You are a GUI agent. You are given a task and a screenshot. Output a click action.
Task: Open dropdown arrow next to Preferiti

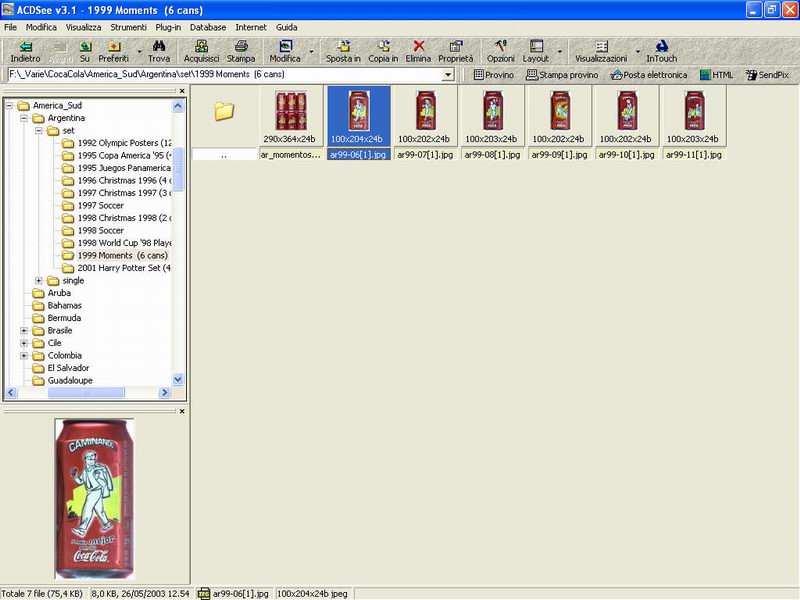click(139, 52)
